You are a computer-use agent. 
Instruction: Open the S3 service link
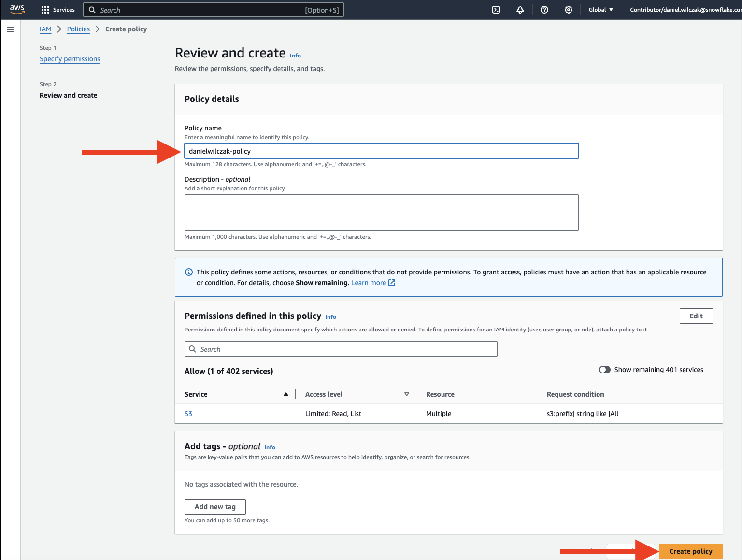[188, 414]
